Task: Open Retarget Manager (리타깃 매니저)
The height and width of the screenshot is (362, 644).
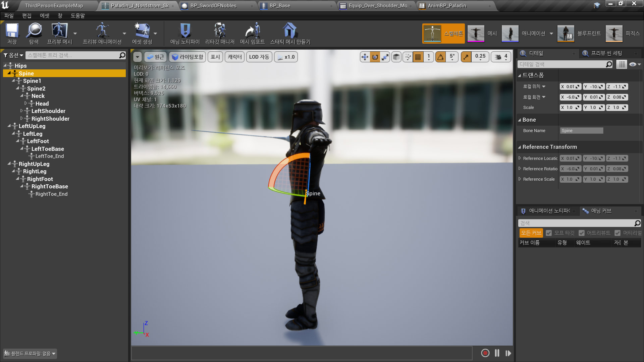Action: pos(220,34)
